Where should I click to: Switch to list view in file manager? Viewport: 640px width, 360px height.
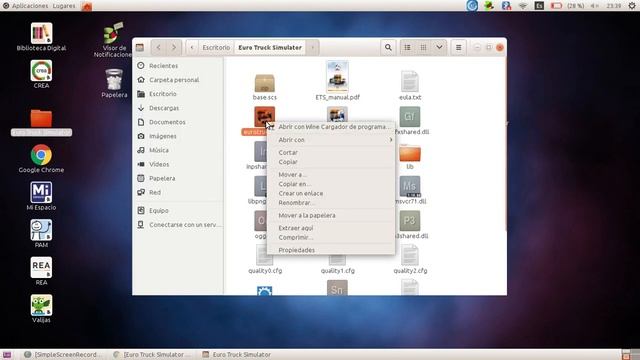point(407,47)
